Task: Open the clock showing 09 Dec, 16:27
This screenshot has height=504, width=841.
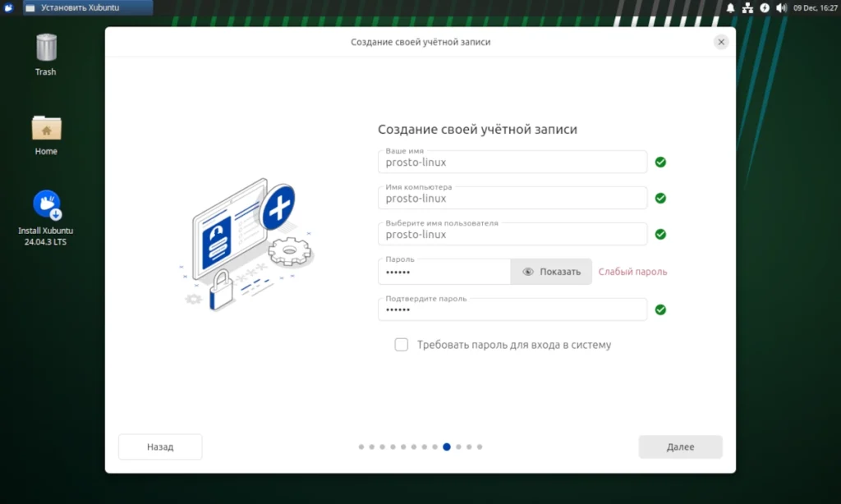Action: 816,7
